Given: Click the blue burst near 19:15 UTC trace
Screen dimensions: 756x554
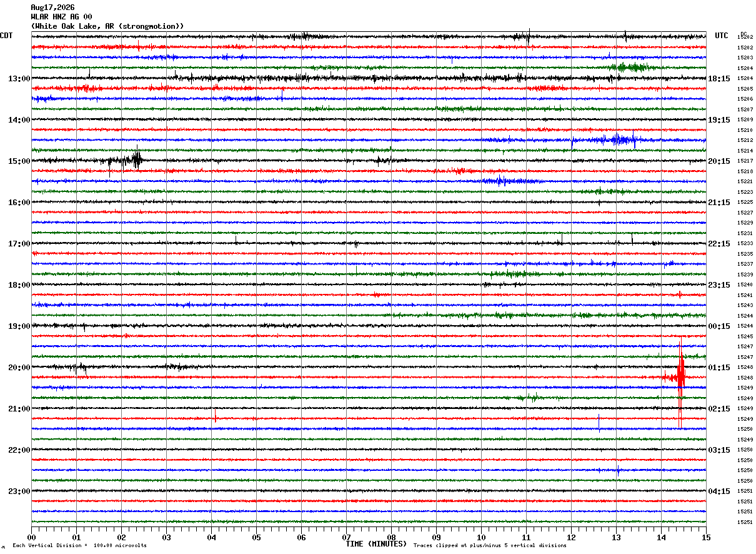Looking at the screenshot, I should pos(617,140).
